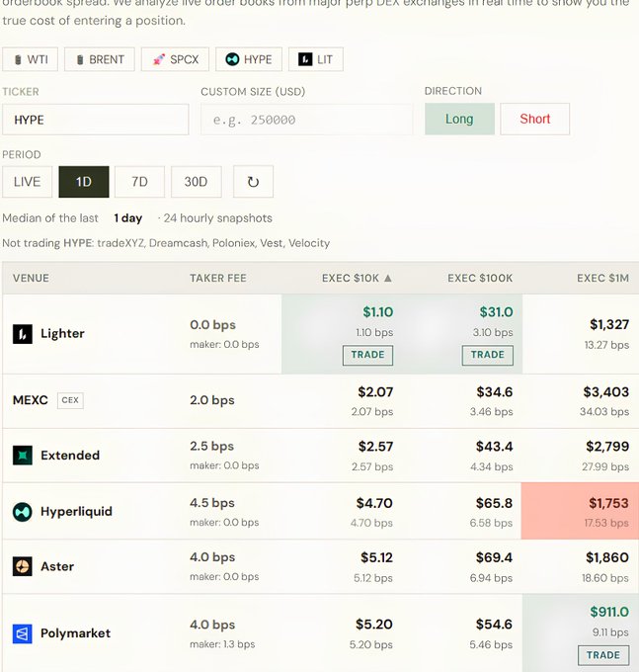
Task: Sort by the EXEC $1M column header
Action: coord(603,278)
